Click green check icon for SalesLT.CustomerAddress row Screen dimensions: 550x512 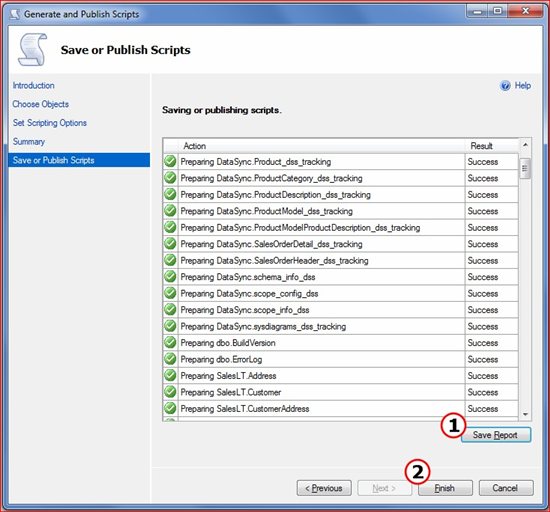pos(170,409)
